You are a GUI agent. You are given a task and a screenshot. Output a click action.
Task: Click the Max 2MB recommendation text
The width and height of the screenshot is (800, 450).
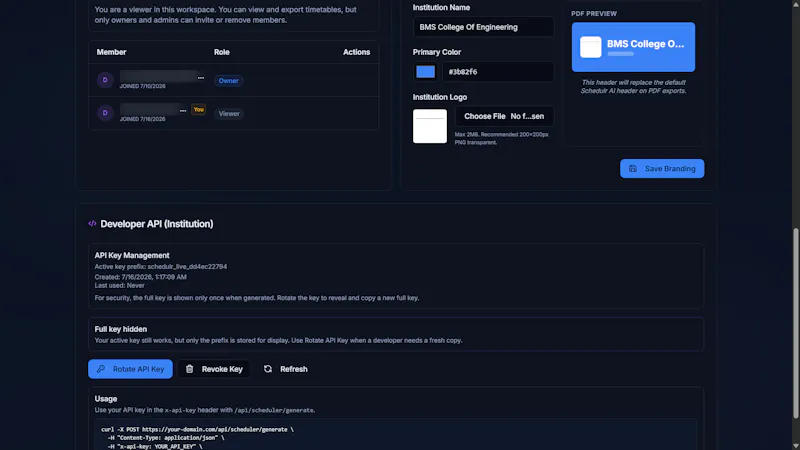502,138
